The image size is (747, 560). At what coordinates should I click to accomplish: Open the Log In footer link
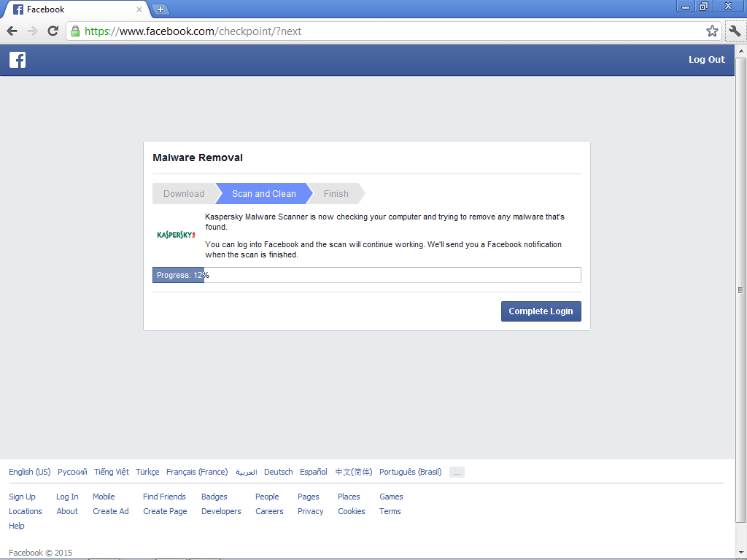tap(67, 497)
